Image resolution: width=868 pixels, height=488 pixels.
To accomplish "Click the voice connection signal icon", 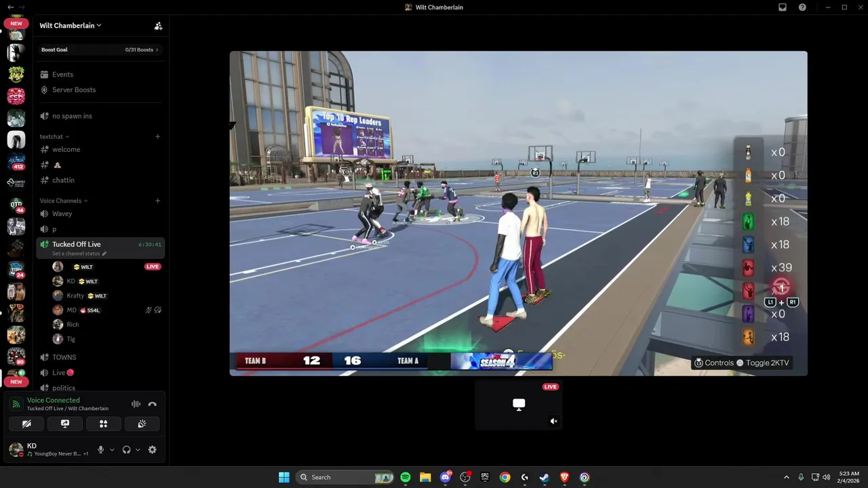I will coord(16,404).
